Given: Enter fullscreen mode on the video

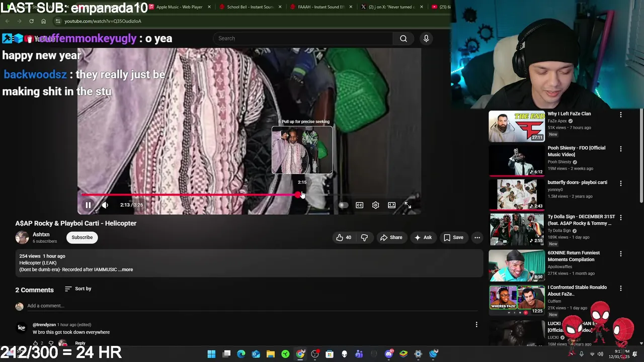Looking at the screenshot, I should pos(408,205).
